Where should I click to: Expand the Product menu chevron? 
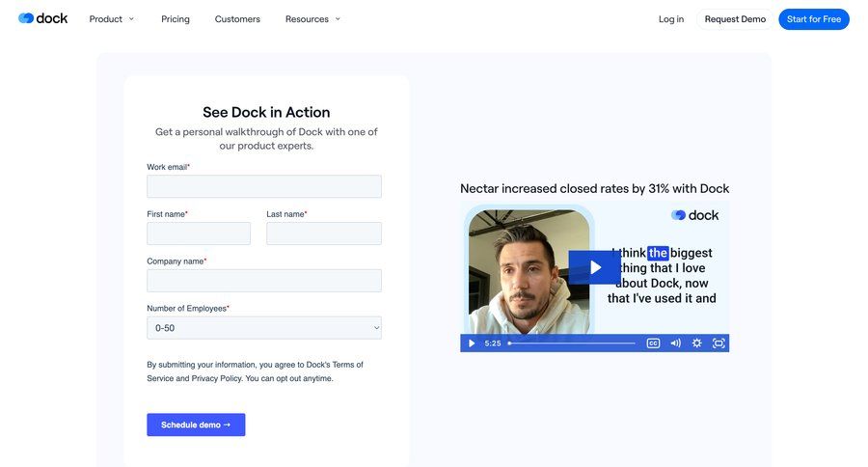point(131,19)
